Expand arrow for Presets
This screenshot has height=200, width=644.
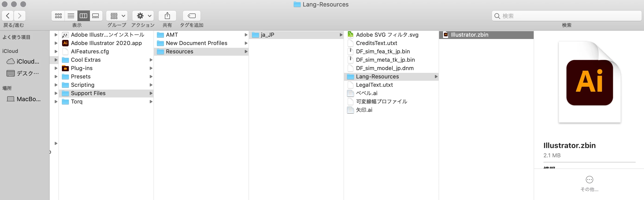(151, 77)
